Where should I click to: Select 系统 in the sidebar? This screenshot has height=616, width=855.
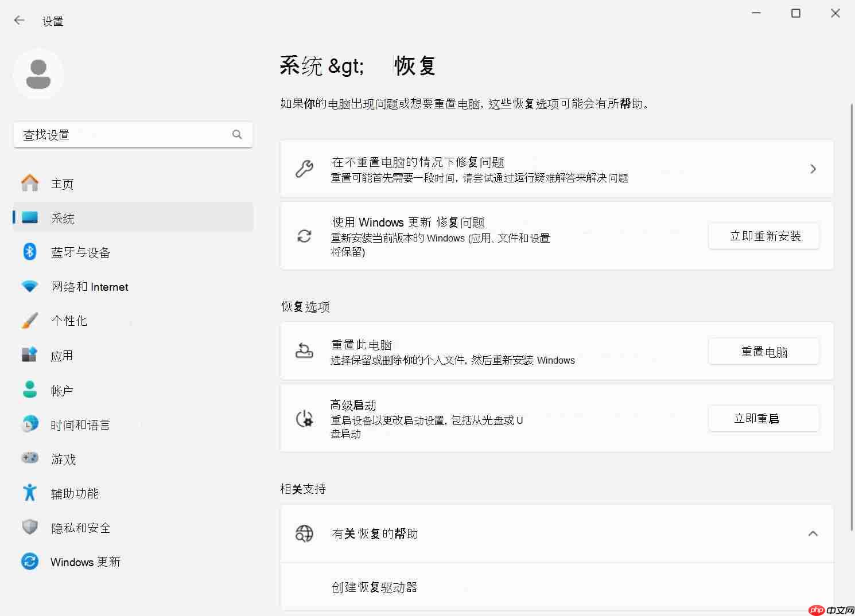[63, 218]
